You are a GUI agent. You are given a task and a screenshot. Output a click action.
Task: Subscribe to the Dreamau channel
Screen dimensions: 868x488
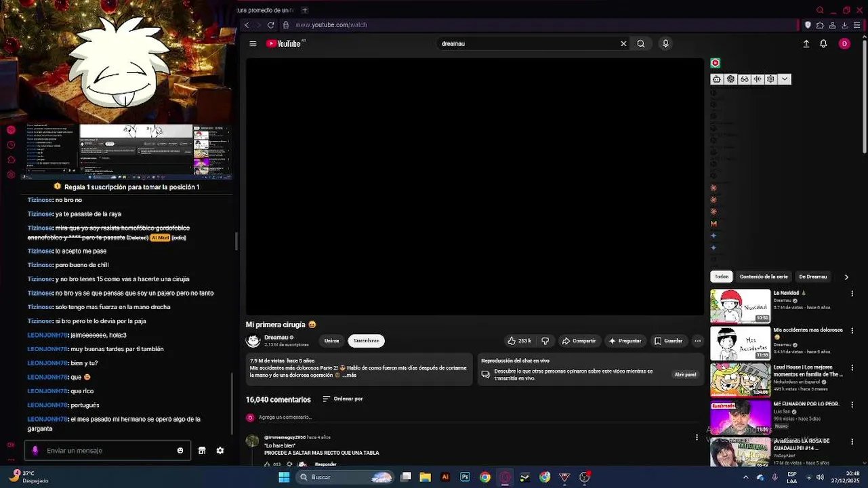366,341
